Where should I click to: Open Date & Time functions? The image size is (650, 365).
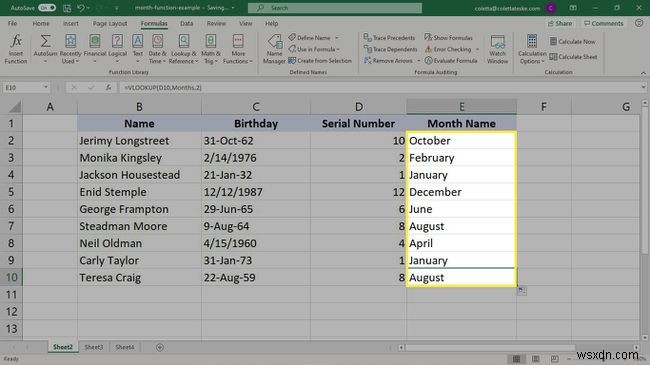[157, 49]
